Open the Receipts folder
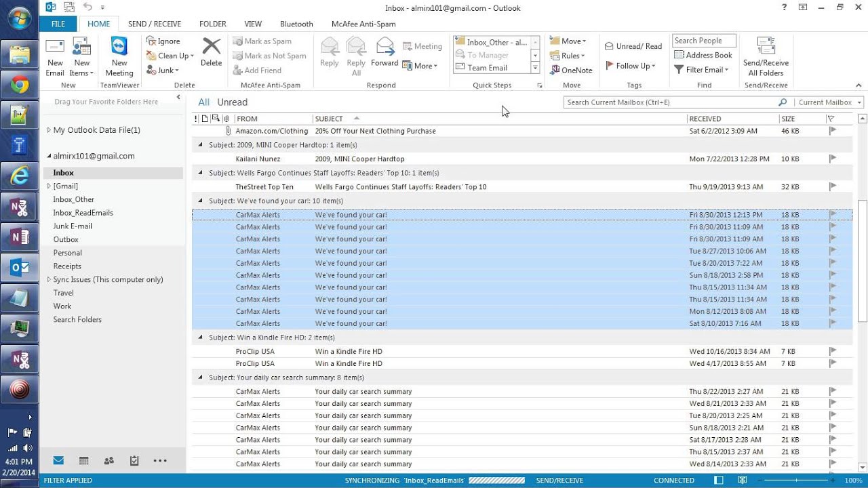The image size is (868, 488). pyautogui.click(x=67, y=266)
